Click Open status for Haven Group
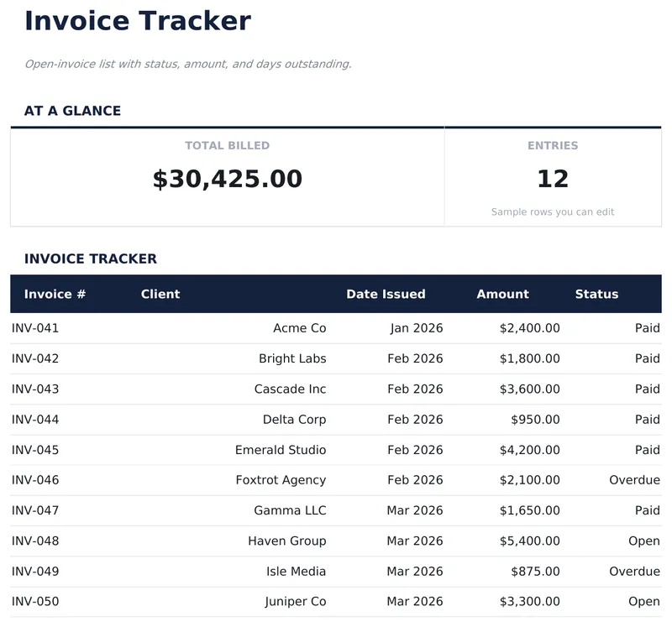 tap(643, 541)
